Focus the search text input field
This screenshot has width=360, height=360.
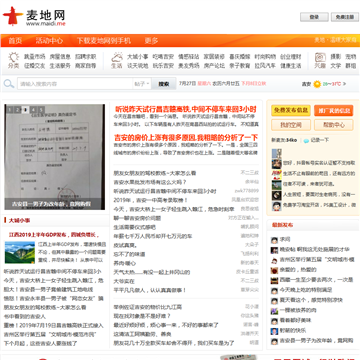(x=75, y=84)
